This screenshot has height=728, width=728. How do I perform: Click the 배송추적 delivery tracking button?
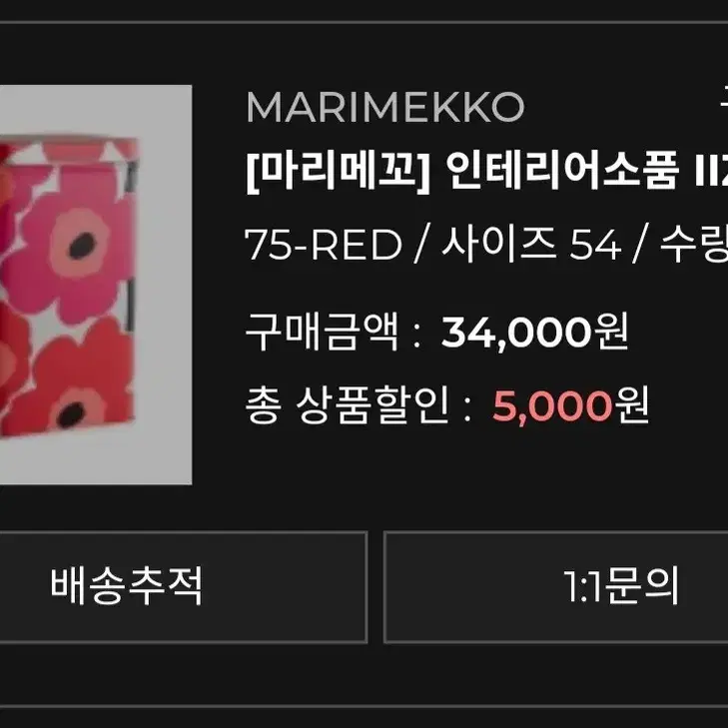pyautogui.click(x=183, y=587)
